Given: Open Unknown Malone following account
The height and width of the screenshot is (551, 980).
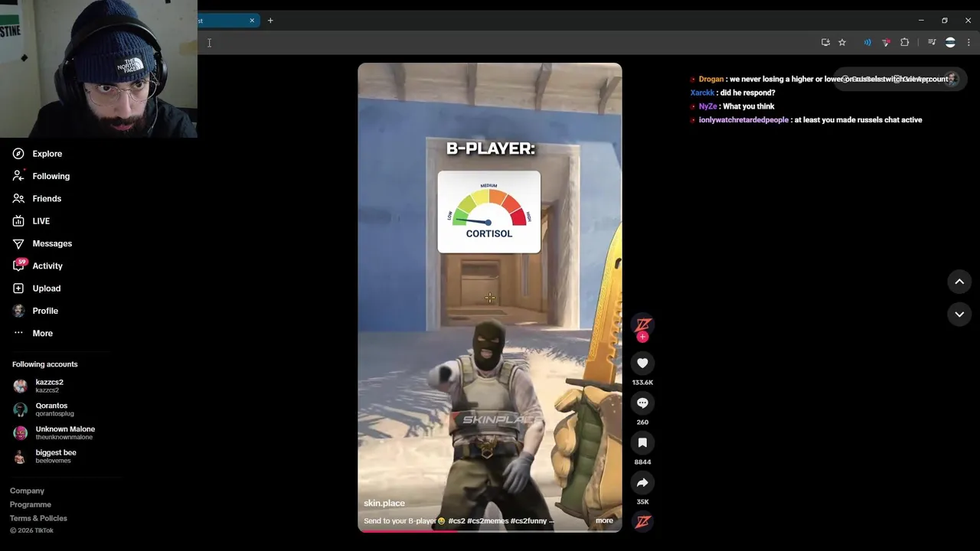Looking at the screenshot, I should [54, 432].
